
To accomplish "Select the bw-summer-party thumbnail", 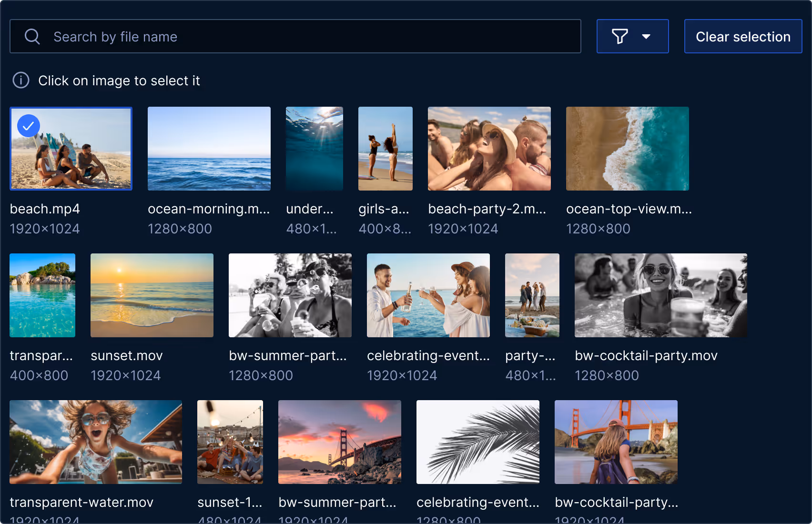I will pyautogui.click(x=290, y=295).
